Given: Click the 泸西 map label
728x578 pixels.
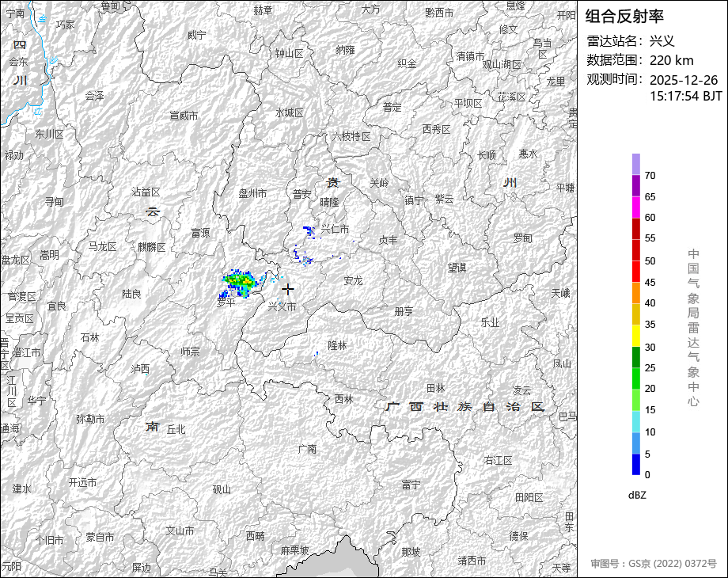Looking at the screenshot, I should (140, 369).
